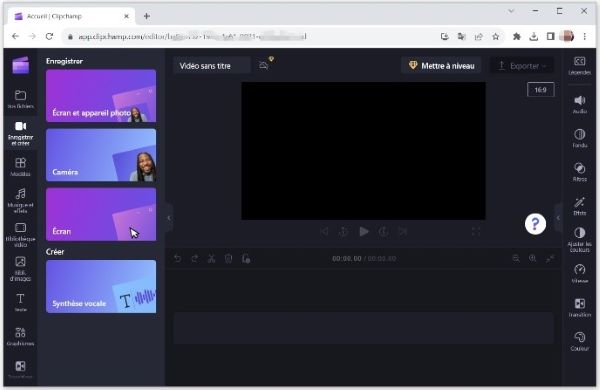Image resolution: width=600 pixels, height=390 pixels.
Task: Forward five seconds in preview
Action: (x=383, y=231)
